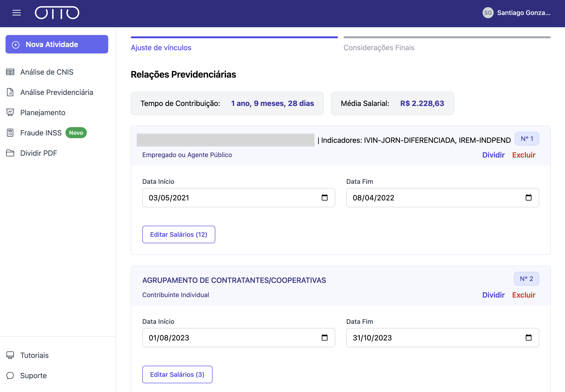Click Excluir on relation Nº 2
565x392 pixels.
coord(524,295)
